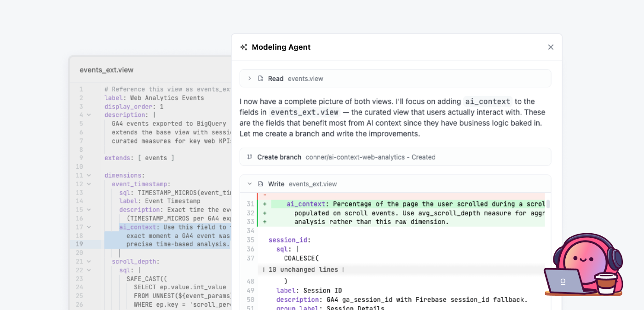Click the inline events_ext.view code chip
The width and height of the screenshot is (644, 310).
(304, 112)
